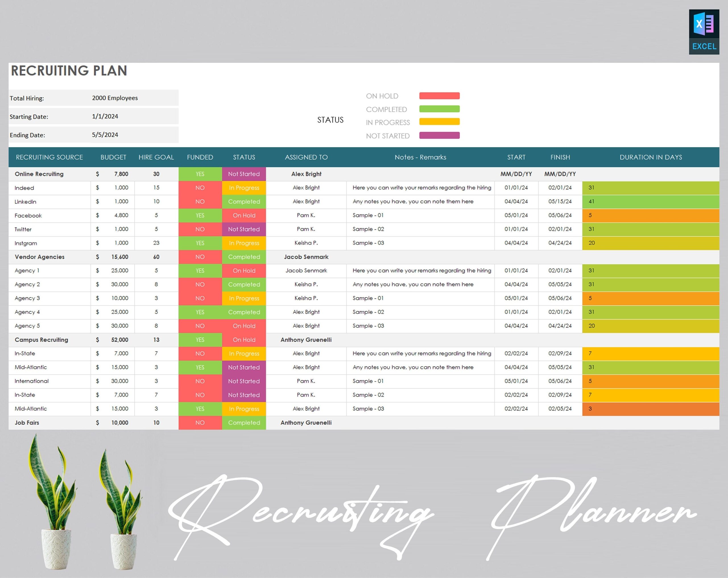This screenshot has width=728, height=578.
Task: Open the status selector for Agency 3
Action: (x=244, y=298)
